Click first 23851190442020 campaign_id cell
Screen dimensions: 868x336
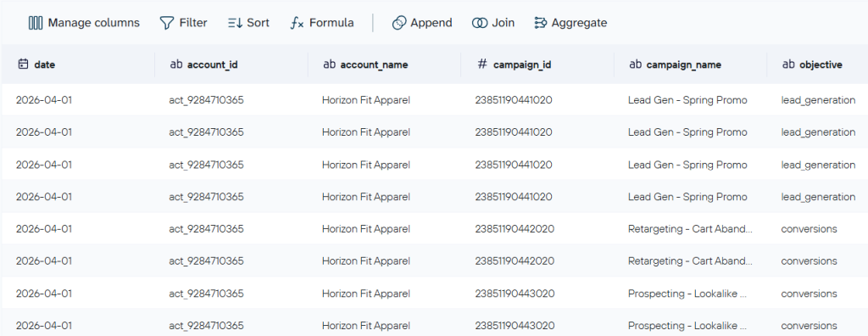[x=515, y=229]
